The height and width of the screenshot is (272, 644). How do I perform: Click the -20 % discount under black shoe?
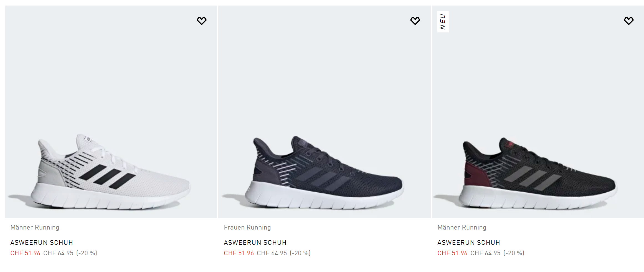coord(514,253)
